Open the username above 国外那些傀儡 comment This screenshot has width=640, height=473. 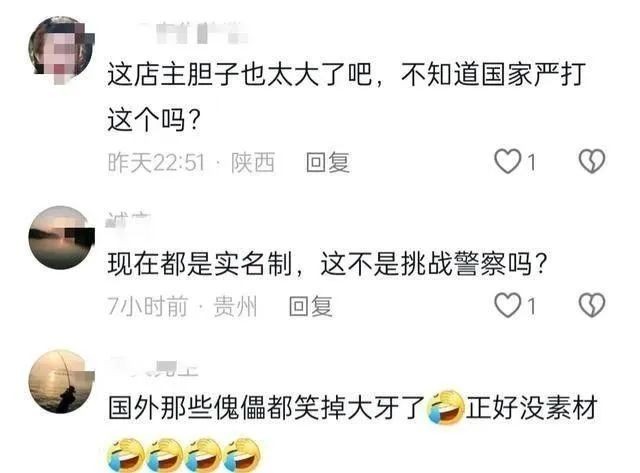coord(153,368)
